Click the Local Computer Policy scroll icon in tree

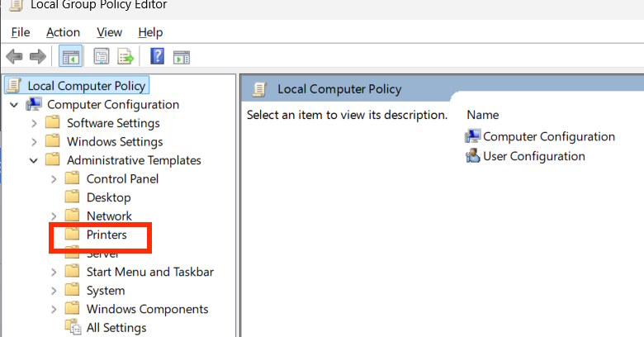point(14,85)
